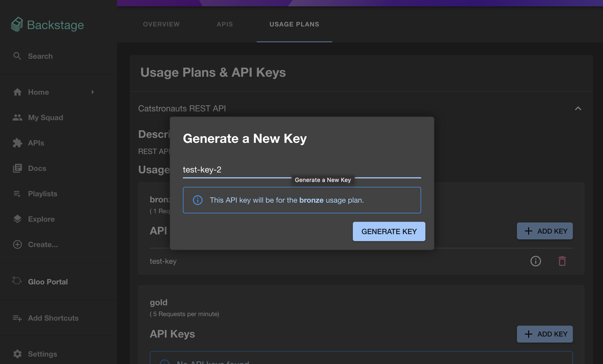Switch to the APIs tab
Screen dimensions: 603x364
click(225, 24)
